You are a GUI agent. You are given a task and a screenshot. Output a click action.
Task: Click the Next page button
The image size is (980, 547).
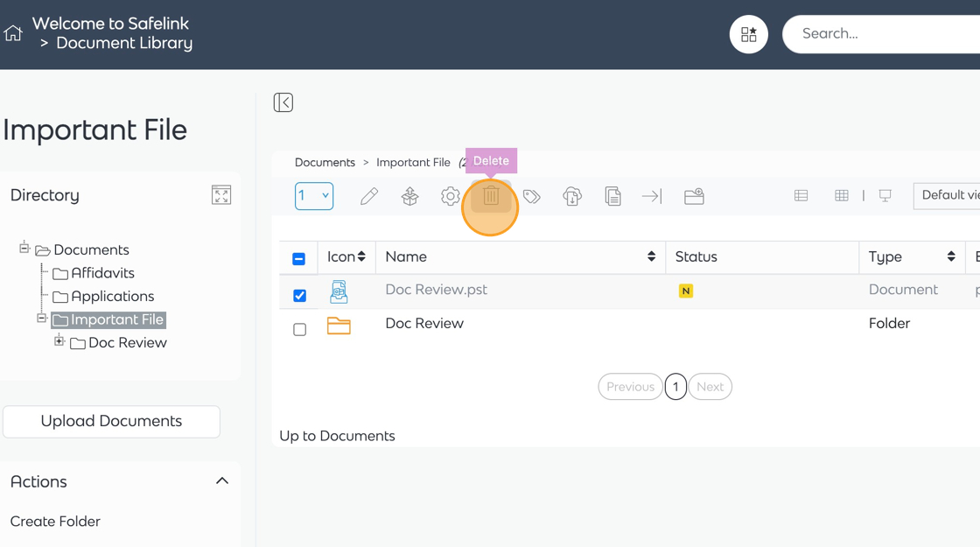tap(710, 387)
